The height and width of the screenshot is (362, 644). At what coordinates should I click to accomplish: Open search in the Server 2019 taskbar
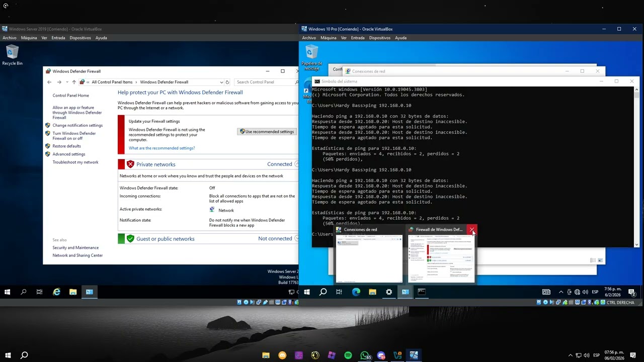[x=24, y=292]
